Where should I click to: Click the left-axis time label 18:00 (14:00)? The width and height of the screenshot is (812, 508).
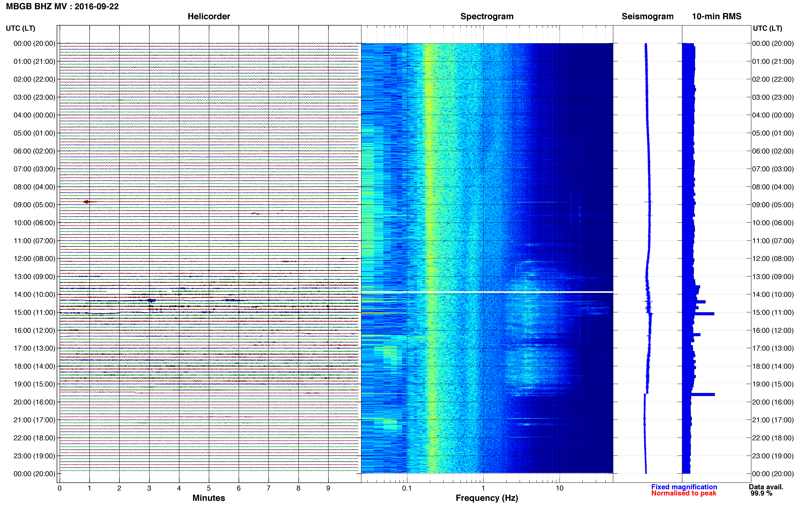(34, 366)
